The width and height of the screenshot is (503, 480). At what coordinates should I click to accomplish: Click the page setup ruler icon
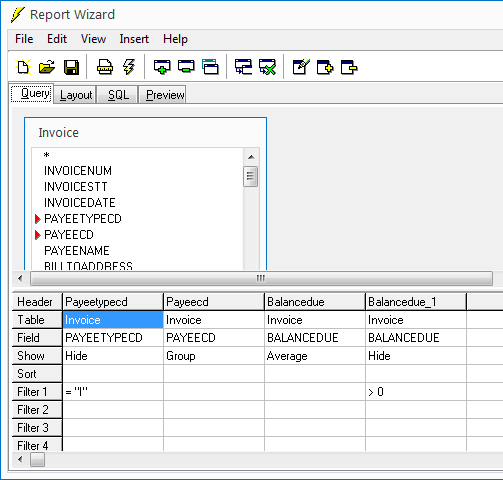pyautogui.click(x=105, y=67)
